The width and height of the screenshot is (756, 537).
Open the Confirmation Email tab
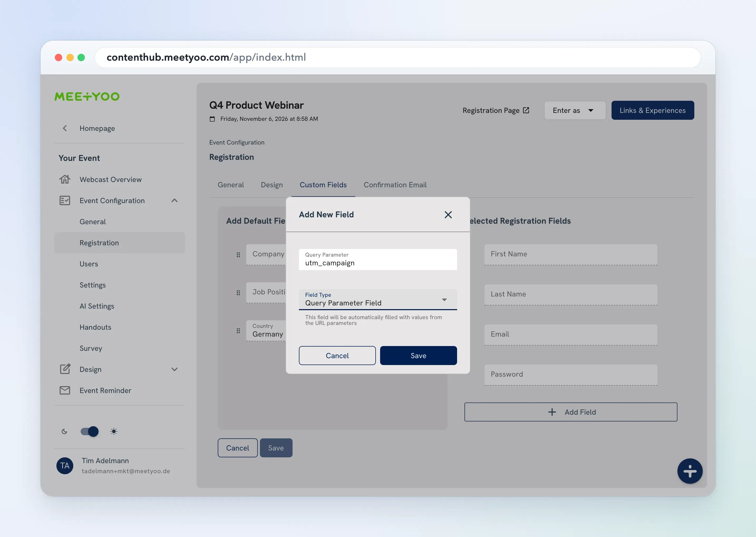pos(395,185)
